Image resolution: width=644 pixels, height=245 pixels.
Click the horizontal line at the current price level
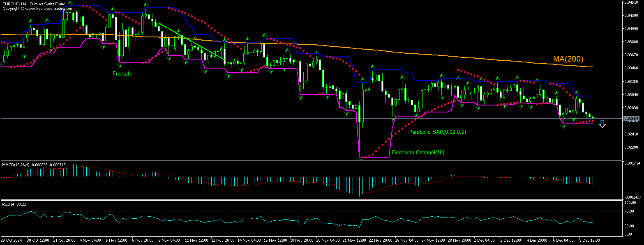coord(288,118)
